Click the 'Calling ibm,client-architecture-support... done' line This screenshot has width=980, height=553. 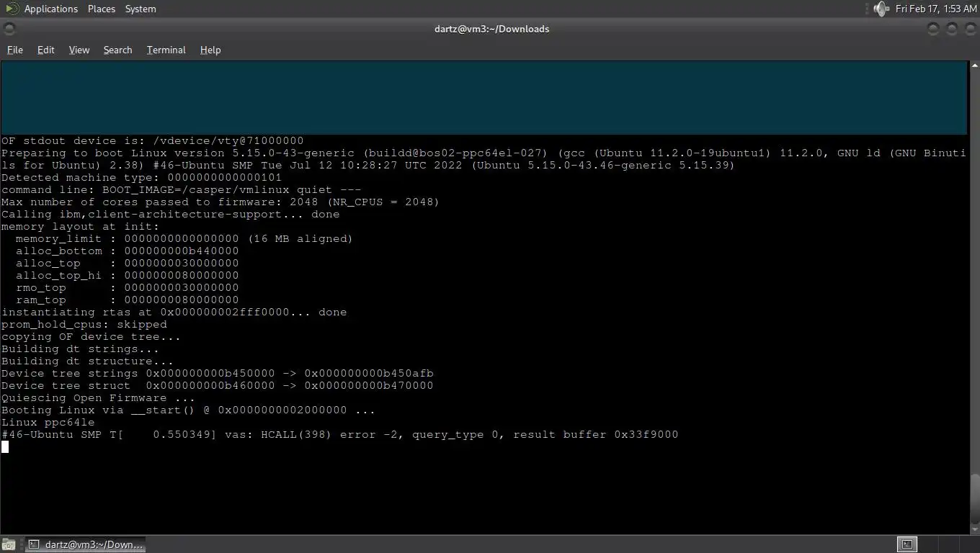coord(171,215)
